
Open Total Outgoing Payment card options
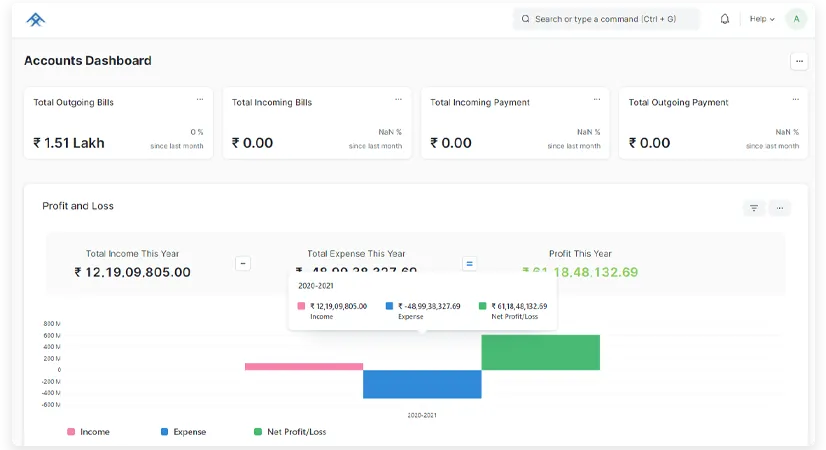[x=795, y=100]
